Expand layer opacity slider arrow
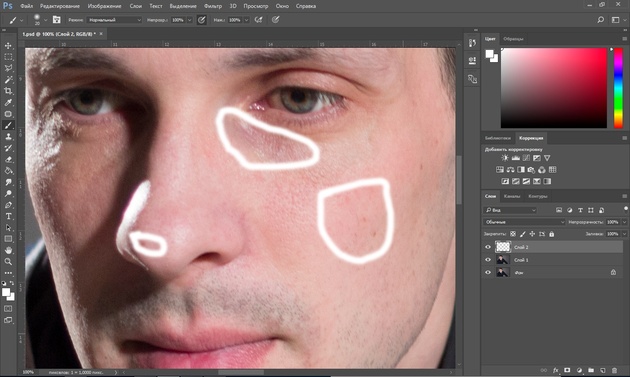The width and height of the screenshot is (630, 377). coord(624,222)
